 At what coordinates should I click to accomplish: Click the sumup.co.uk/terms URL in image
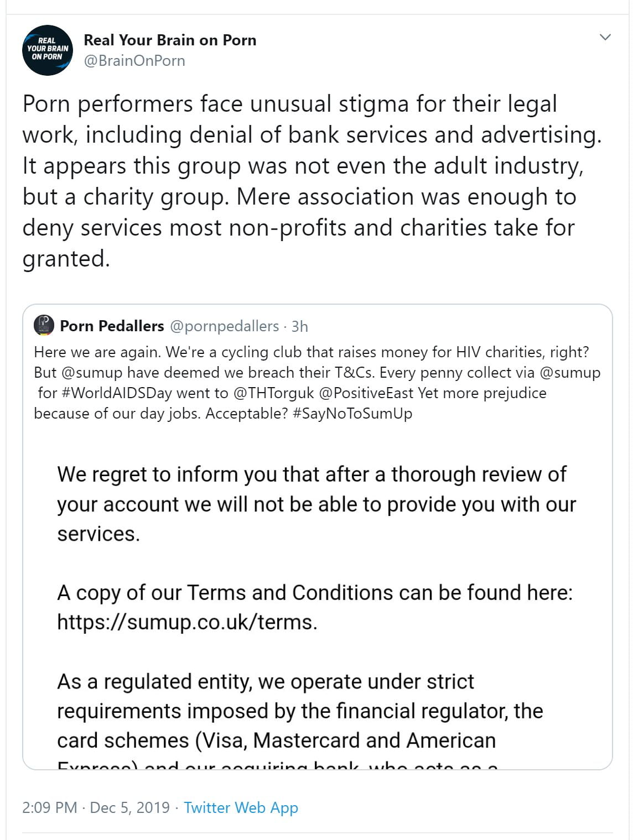[x=186, y=622]
